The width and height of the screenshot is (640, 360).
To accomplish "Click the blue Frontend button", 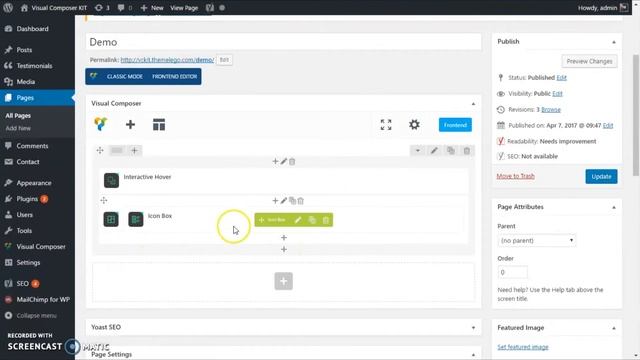I will [x=455, y=125].
